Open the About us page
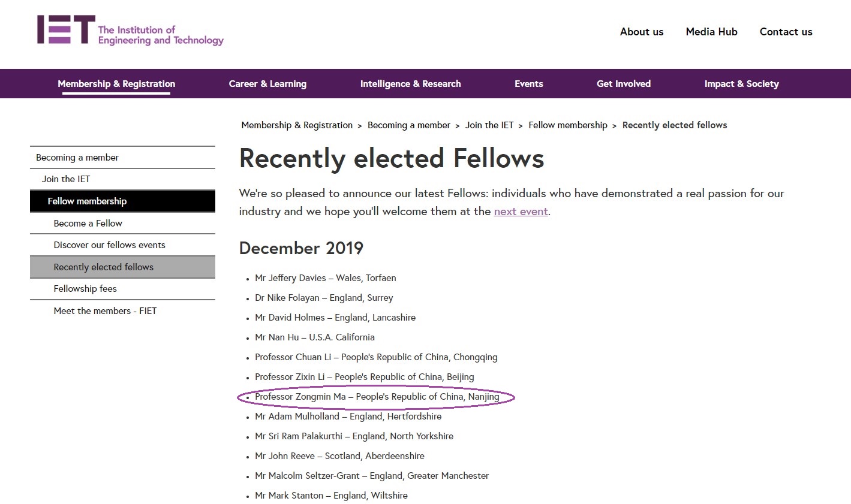851x504 pixels. (642, 32)
